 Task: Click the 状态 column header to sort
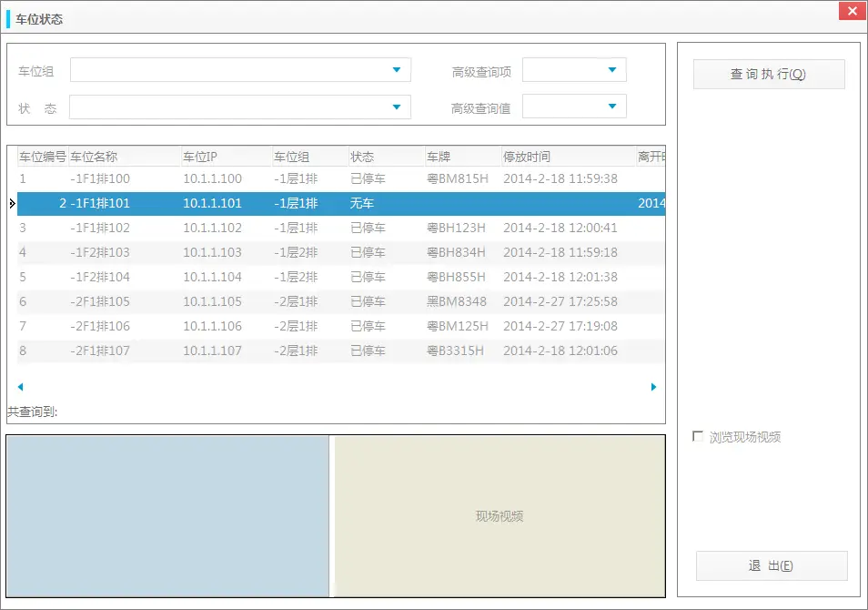pyautogui.click(x=362, y=155)
